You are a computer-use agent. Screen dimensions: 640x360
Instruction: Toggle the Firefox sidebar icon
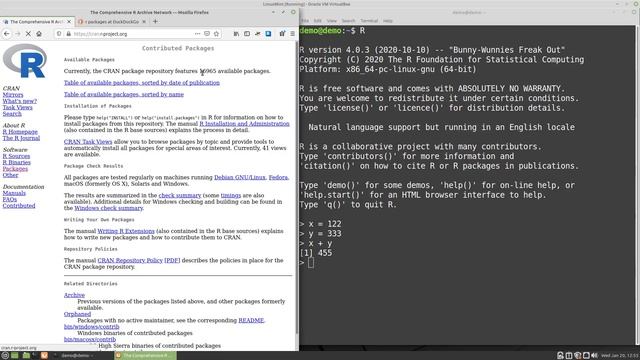(x=247, y=34)
